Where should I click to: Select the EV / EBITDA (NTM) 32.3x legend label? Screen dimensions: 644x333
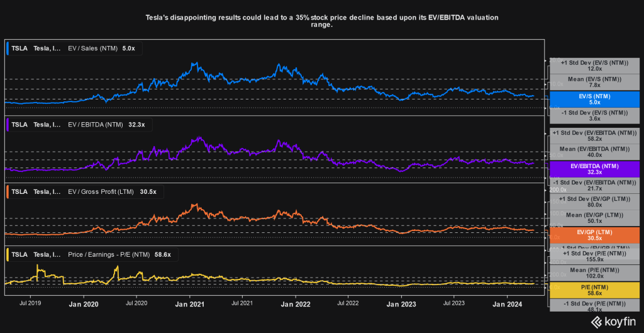[106, 125]
